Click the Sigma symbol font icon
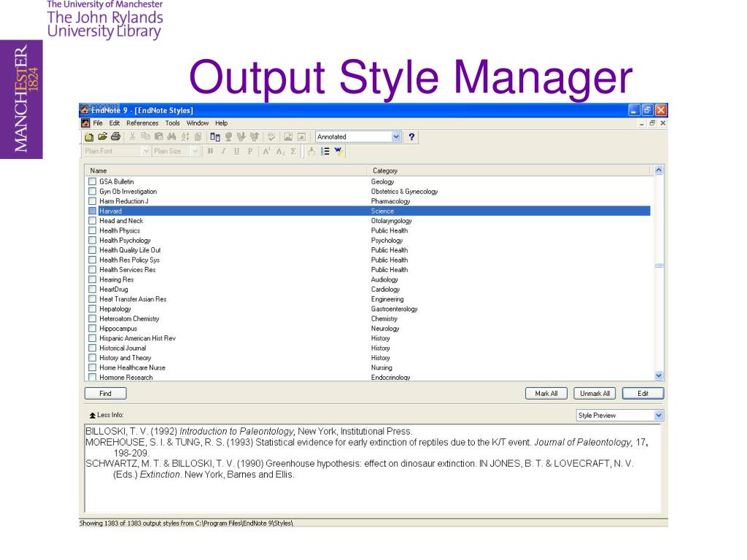Viewport: 747px width, 560px height. [x=293, y=152]
